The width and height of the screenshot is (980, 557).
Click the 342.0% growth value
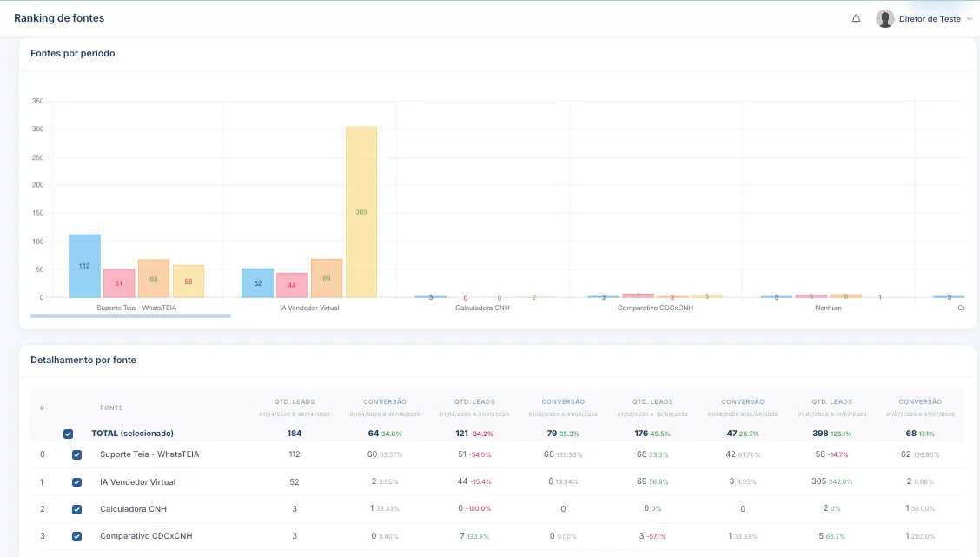(841, 482)
